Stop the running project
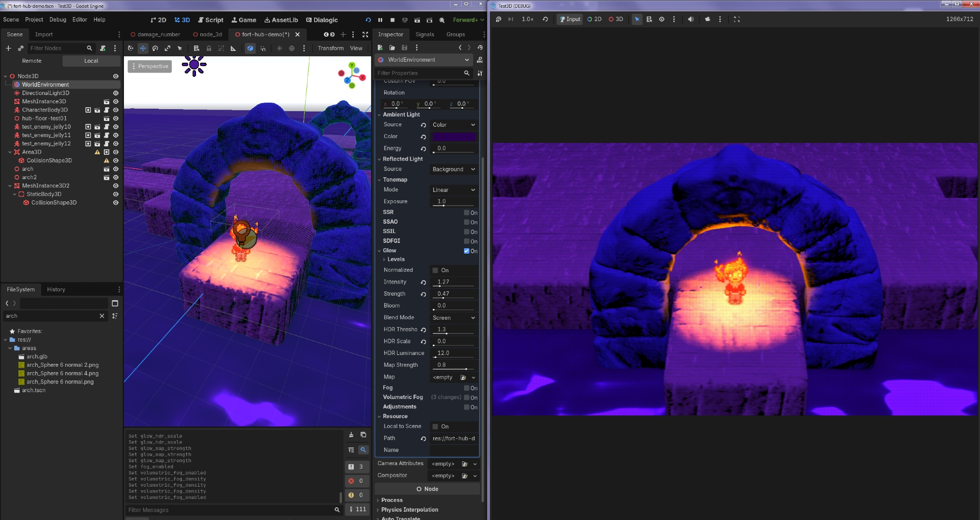 [x=392, y=20]
